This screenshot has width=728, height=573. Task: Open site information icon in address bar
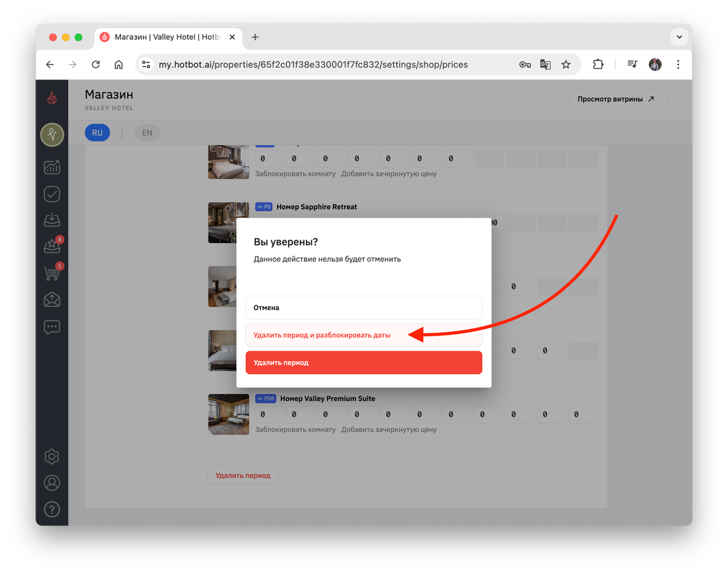coord(146,65)
